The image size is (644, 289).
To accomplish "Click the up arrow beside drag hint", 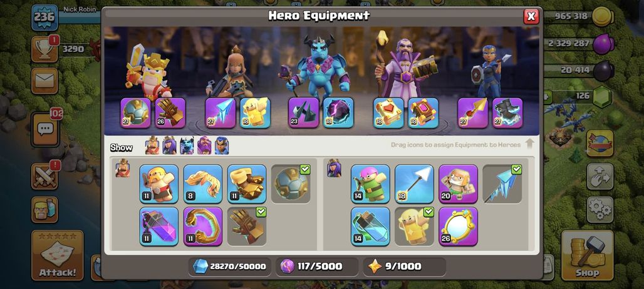I will [x=530, y=144].
